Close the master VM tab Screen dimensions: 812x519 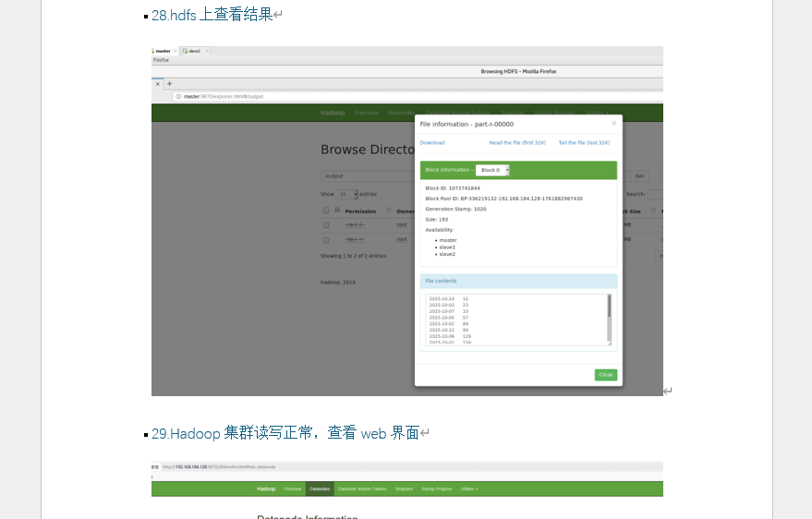[175, 51]
